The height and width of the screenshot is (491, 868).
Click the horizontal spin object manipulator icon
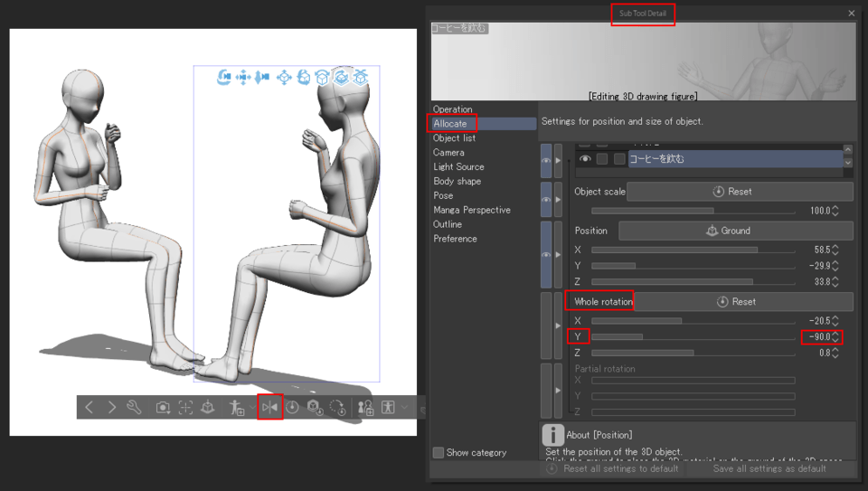(x=342, y=77)
